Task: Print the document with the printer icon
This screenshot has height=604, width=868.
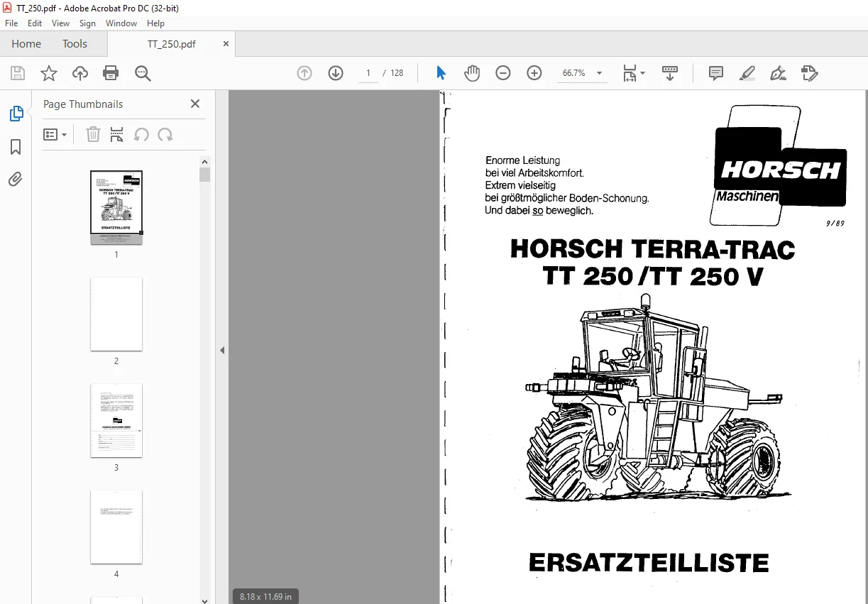Action: (x=111, y=73)
